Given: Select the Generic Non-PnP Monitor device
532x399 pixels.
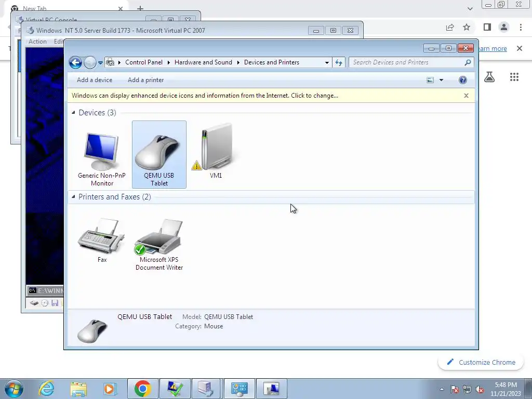Looking at the screenshot, I should pyautogui.click(x=102, y=154).
